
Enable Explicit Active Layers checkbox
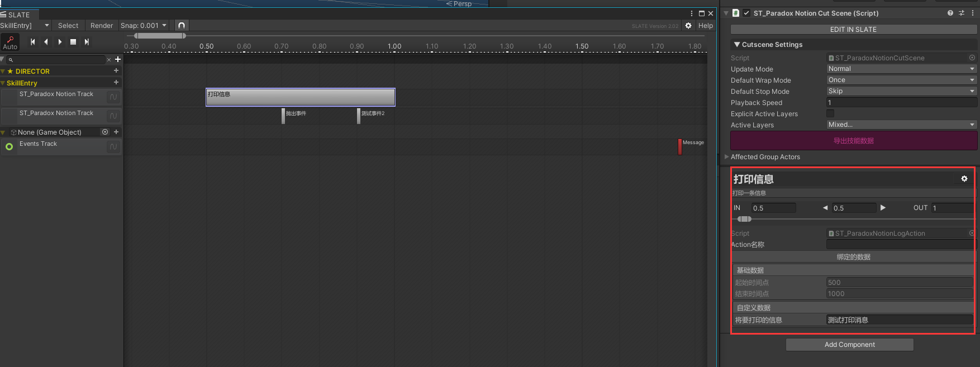830,113
